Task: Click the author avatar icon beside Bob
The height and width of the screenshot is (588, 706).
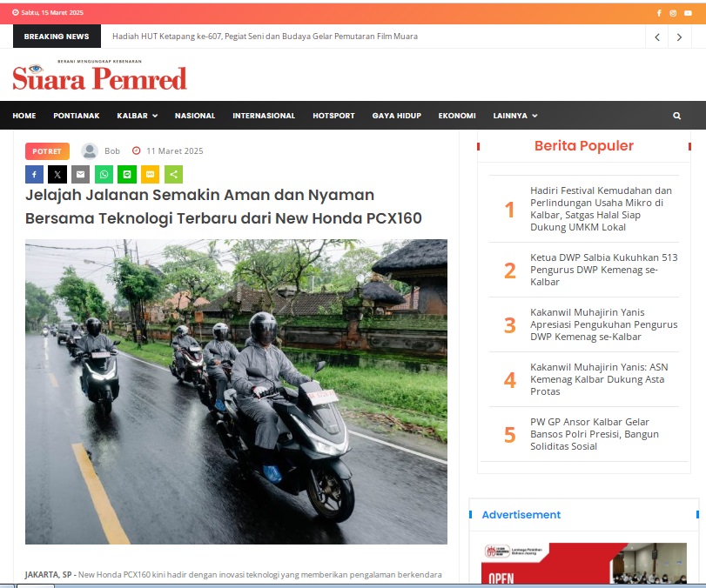Action: tap(90, 151)
